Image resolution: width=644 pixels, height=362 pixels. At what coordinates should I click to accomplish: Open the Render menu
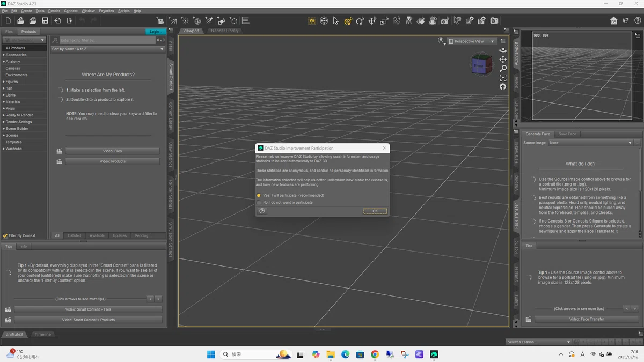[x=54, y=11]
